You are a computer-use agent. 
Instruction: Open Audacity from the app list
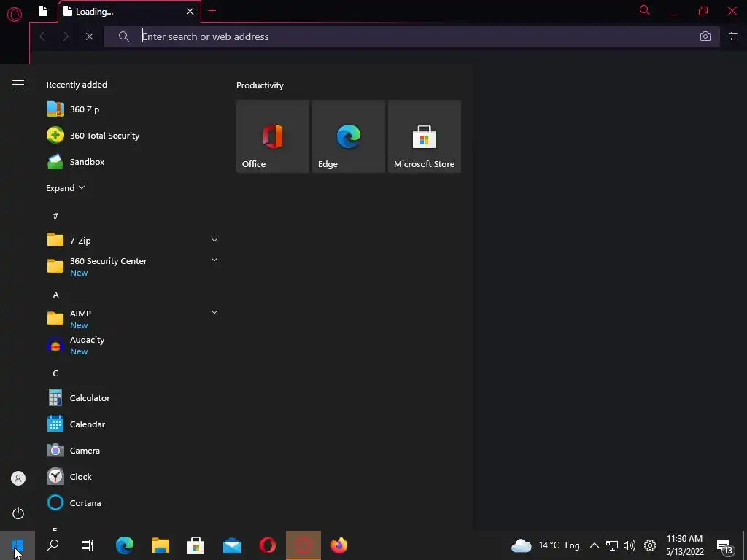coord(133,345)
